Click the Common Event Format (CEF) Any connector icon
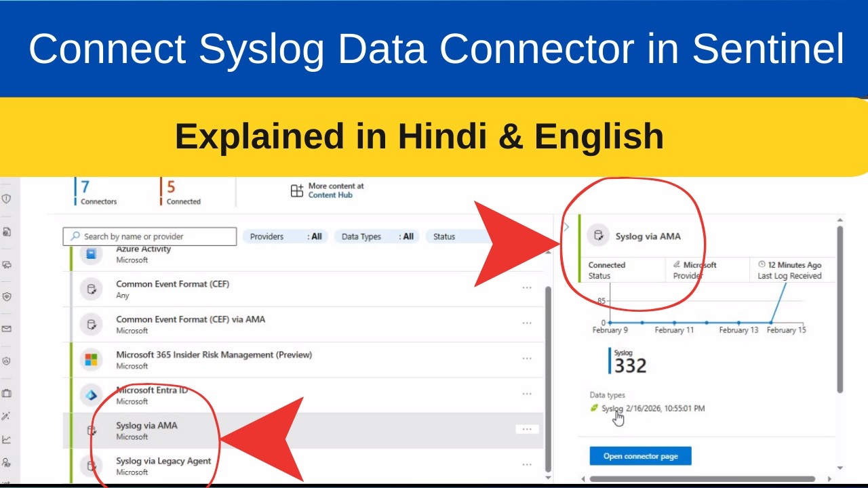The image size is (868, 488). pos(91,289)
